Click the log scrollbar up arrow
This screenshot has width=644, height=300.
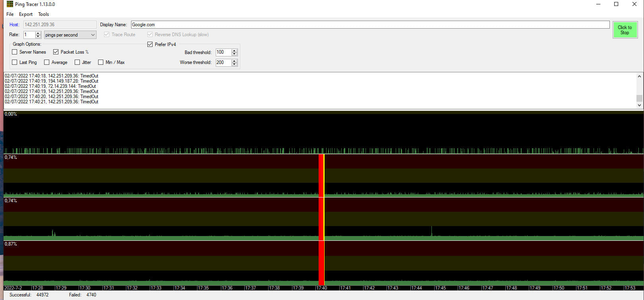pos(639,76)
